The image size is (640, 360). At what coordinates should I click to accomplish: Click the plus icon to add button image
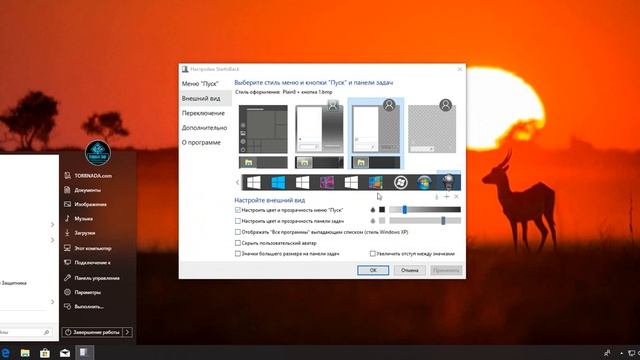pyautogui.click(x=447, y=197)
